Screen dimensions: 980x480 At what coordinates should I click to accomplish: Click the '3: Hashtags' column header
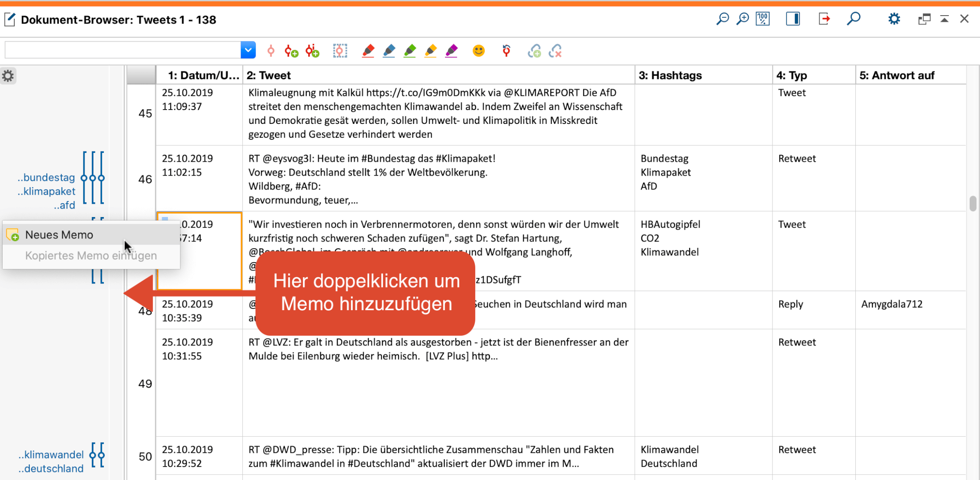tap(704, 75)
